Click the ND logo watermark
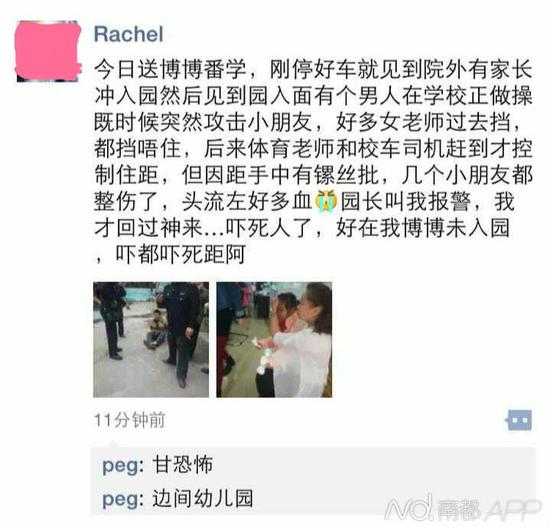Image resolution: width=550 pixels, height=527 pixels. (x=410, y=507)
